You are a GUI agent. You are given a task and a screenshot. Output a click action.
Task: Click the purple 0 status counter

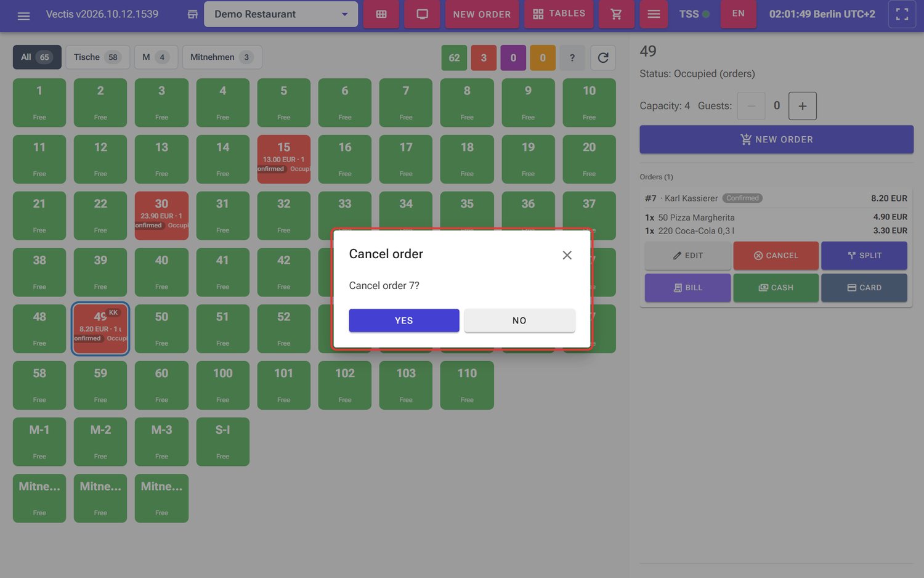[513, 58]
